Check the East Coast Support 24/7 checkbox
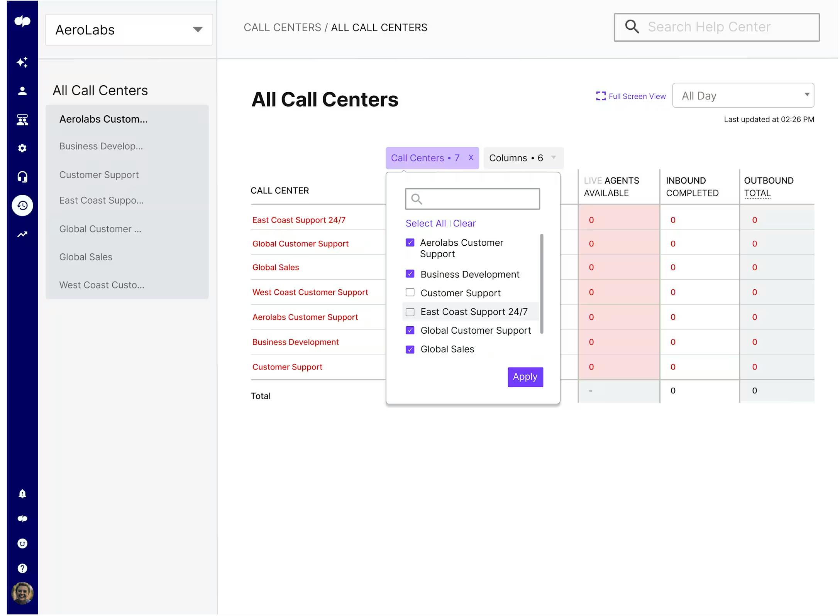Viewport: 840px width, 616px height. coord(410,312)
